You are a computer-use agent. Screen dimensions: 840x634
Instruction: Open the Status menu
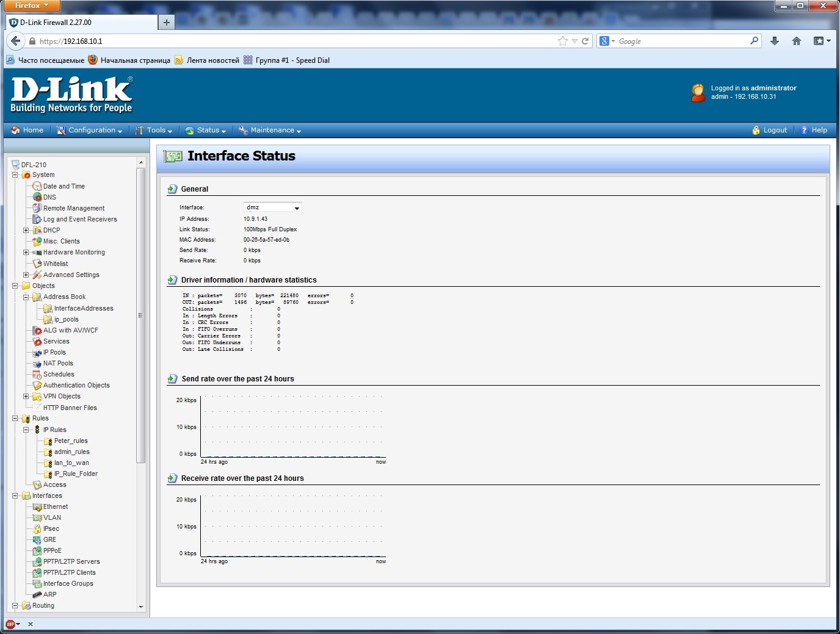pyautogui.click(x=206, y=130)
